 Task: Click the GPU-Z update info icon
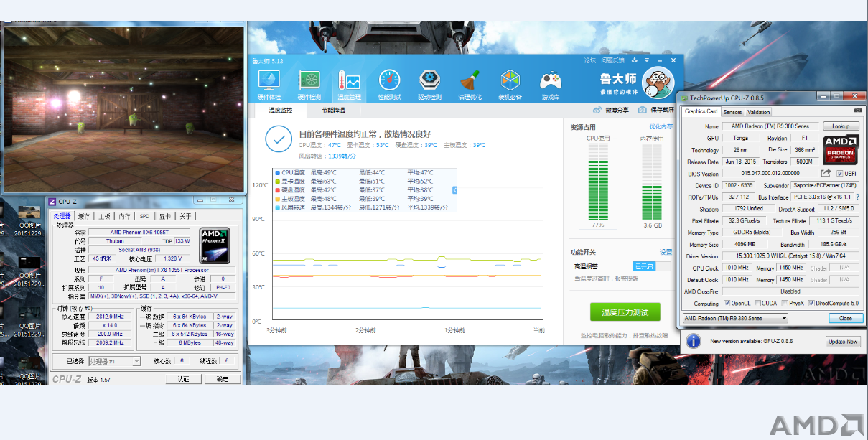693,341
